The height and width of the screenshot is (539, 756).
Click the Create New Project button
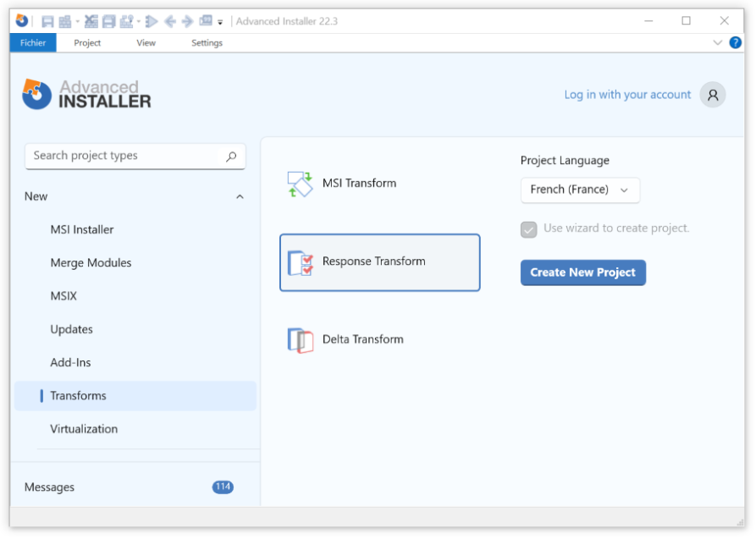click(582, 272)
